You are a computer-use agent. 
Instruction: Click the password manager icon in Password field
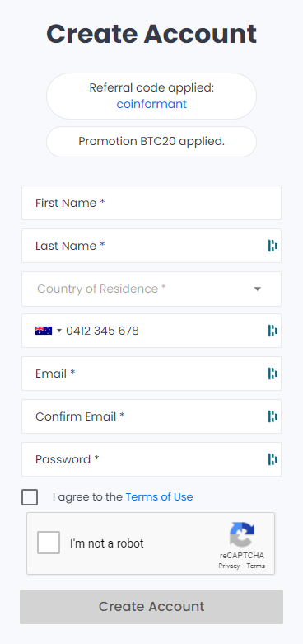(x=273, y=459)
